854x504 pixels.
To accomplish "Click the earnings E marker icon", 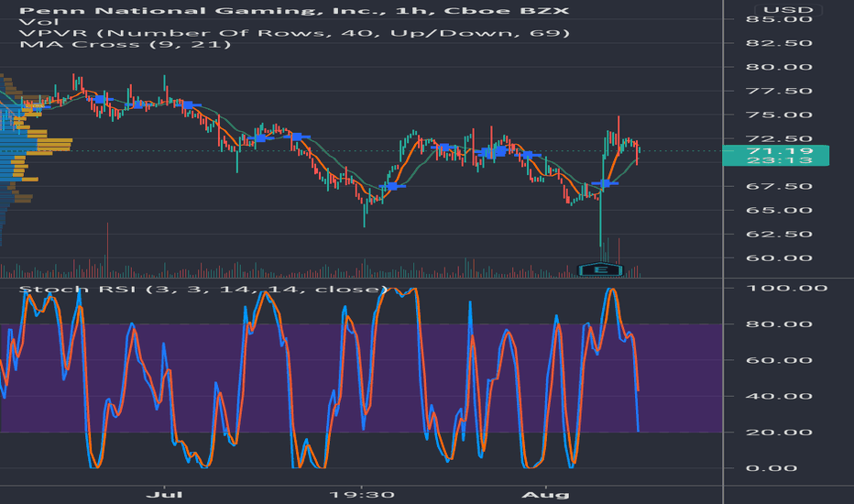I will (x=599, y=269).
